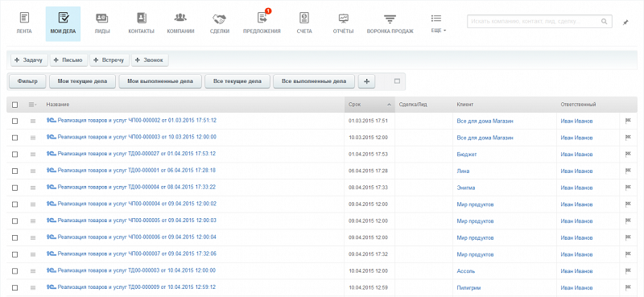
Task: Open client link Ассоль
Action: click(x=465, y=271)
